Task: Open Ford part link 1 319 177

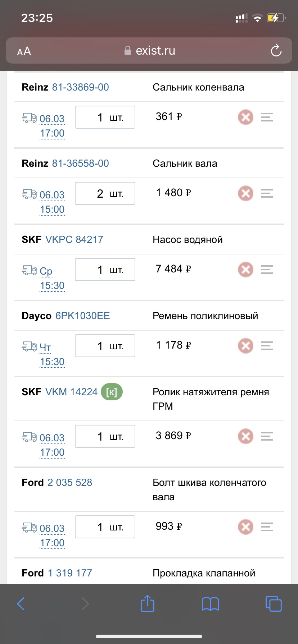Action: tap(70, 573)
